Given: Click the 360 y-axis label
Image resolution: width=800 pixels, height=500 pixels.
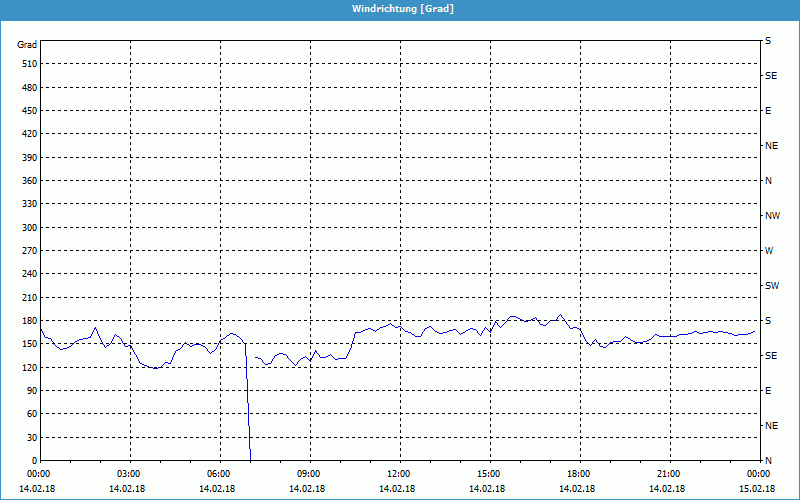Looking at the screenshot, I should click(x=28, y=181).
